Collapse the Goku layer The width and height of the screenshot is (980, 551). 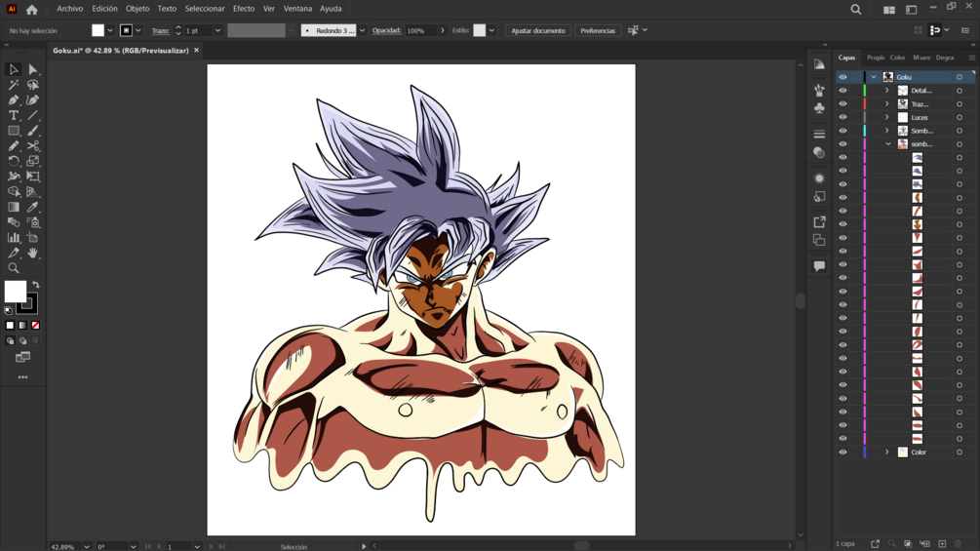tap(874, 77)
